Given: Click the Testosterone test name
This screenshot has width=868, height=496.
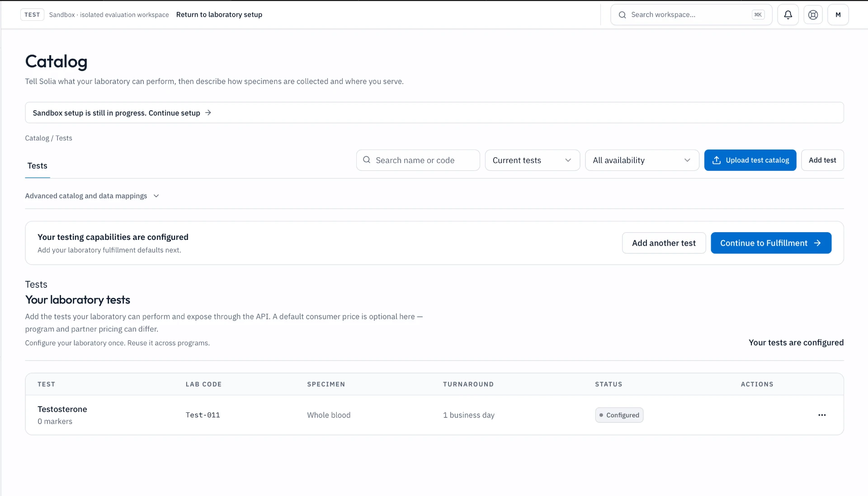Looking at the screenshot, I should click(x=62, y=409).
